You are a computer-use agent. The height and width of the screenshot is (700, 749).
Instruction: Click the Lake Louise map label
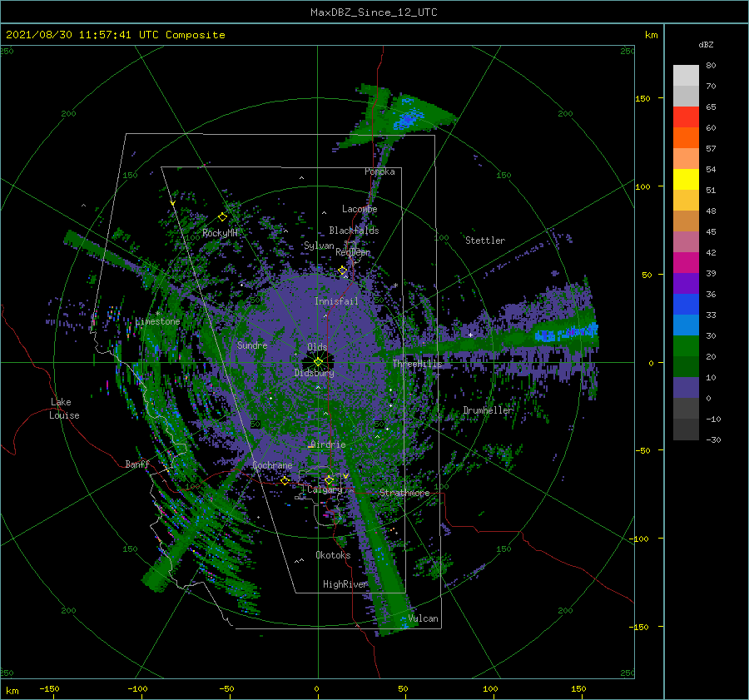[64, 409]
